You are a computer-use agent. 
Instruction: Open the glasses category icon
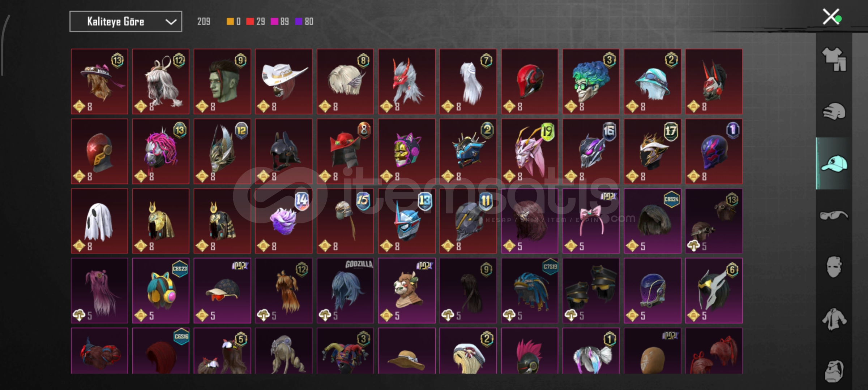point(834,216)
